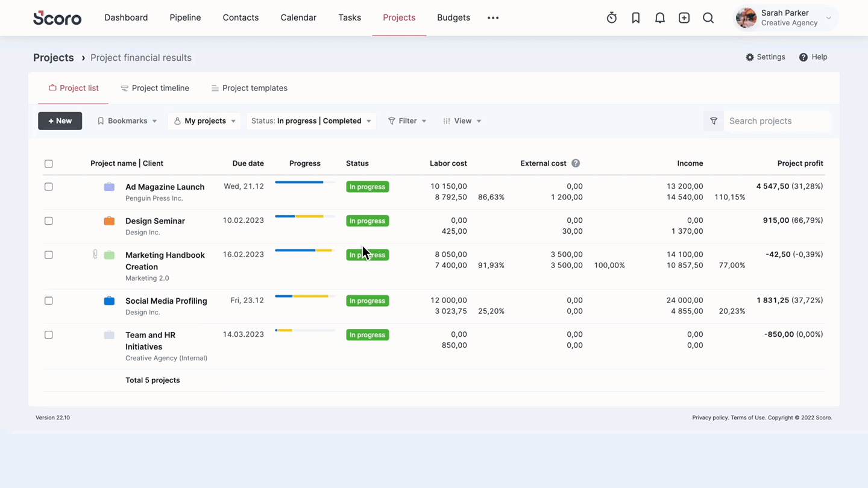Viewport: 868px width, 488px height.
Task: Click Team and HR Initiatives progress bar
Action: pyautogui.click(x=305, y=330)
